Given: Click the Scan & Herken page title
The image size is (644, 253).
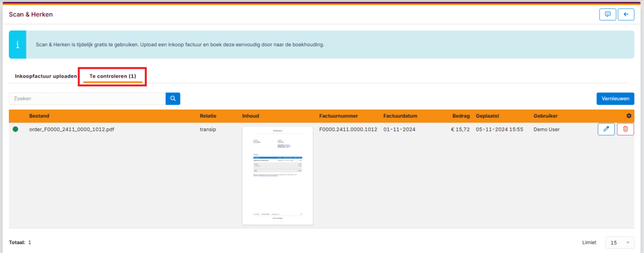Looking at the screenshot, I should [x=31, y=14].
